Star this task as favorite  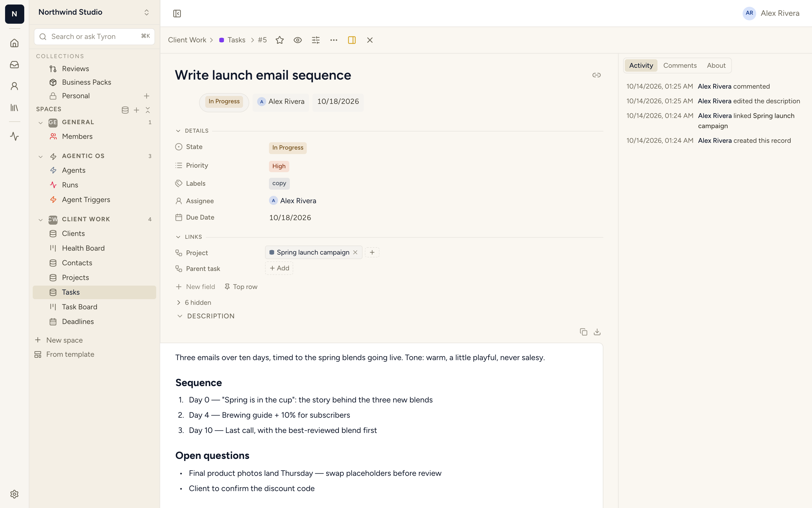click(x=279, y=40)
